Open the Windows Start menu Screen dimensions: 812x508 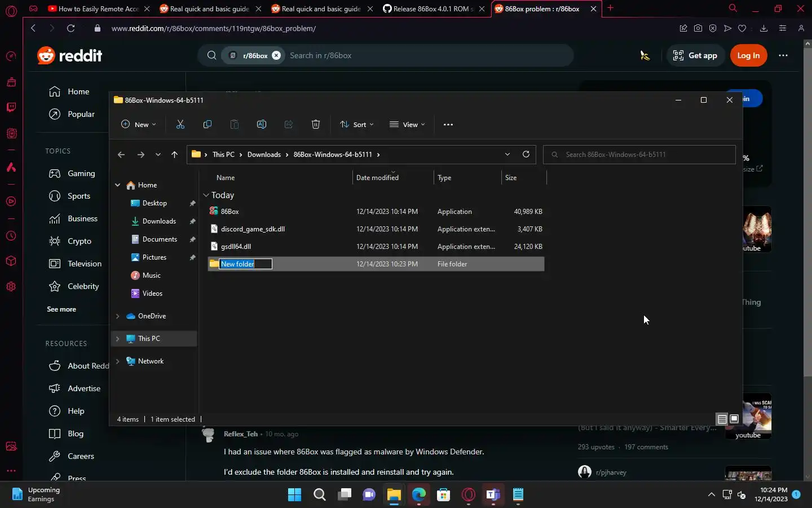pyautogui.click(x=294, y=495)
